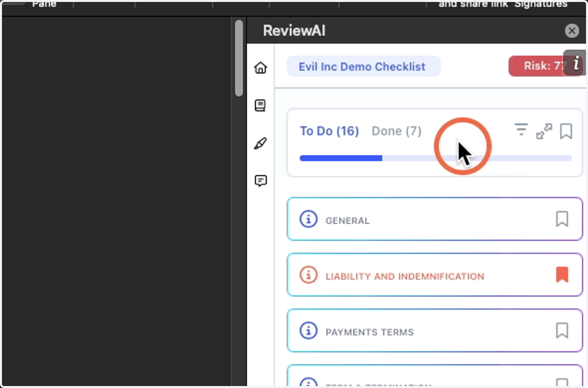
Task: Click info icon beside LIABILITY AND INDEMNIFICATION
Action: point(308,276)
